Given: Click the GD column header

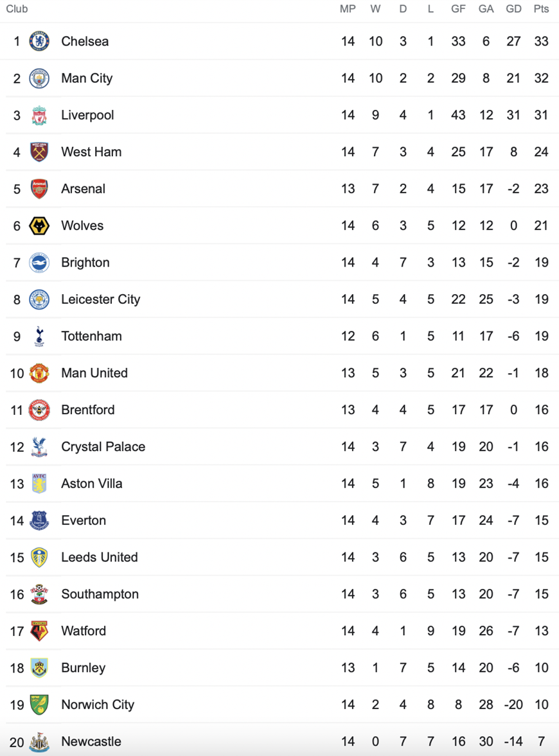Looking at the screenshot, I should coord(513,9).
